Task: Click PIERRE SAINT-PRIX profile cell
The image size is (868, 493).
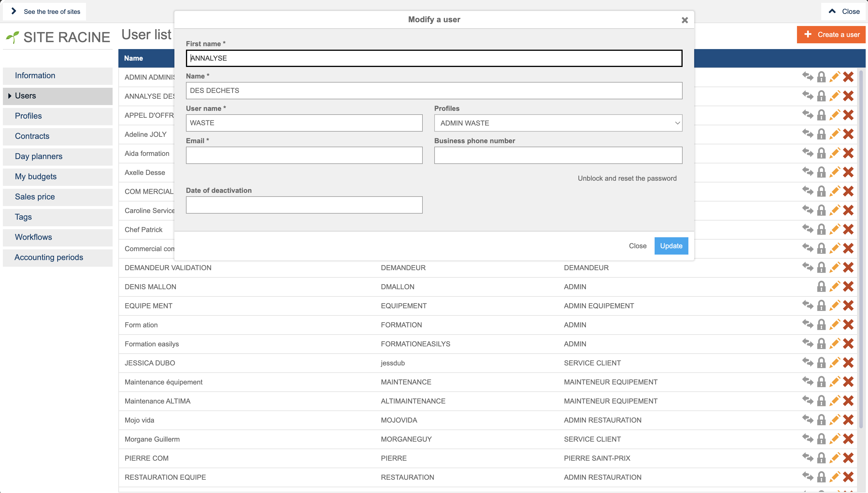Action: (x=597, y=458)
